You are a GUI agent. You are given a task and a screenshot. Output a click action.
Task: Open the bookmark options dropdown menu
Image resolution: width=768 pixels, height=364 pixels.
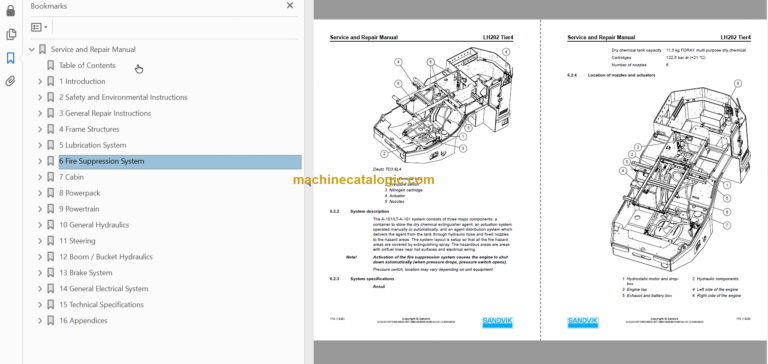click(x=39, y=27)
